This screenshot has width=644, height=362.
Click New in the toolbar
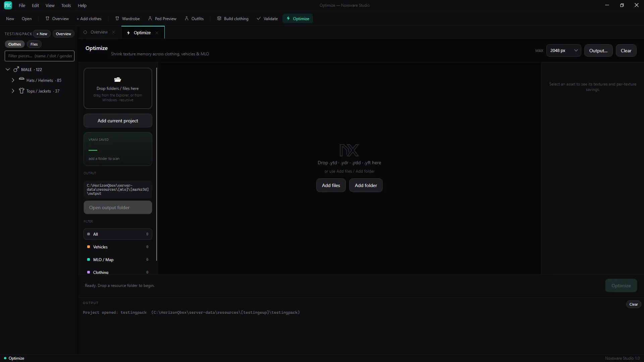click(10, 18)
